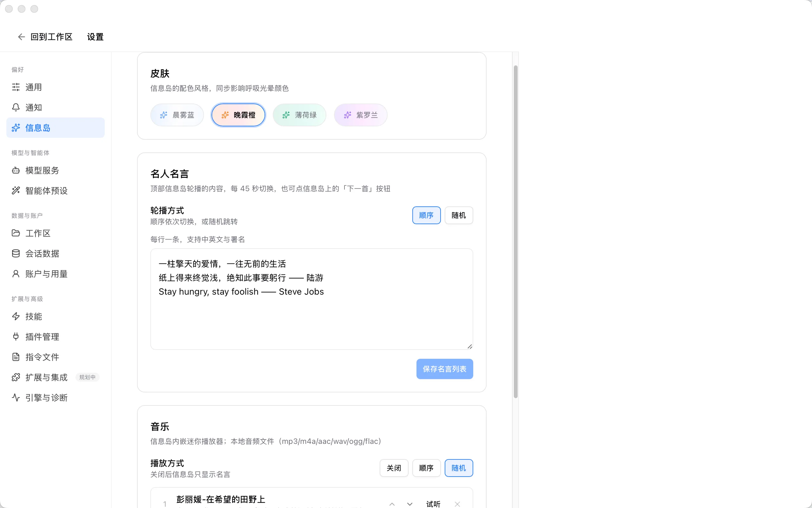Click the orange sparkle icon in 晚霞橙 skin

[225, 115]
